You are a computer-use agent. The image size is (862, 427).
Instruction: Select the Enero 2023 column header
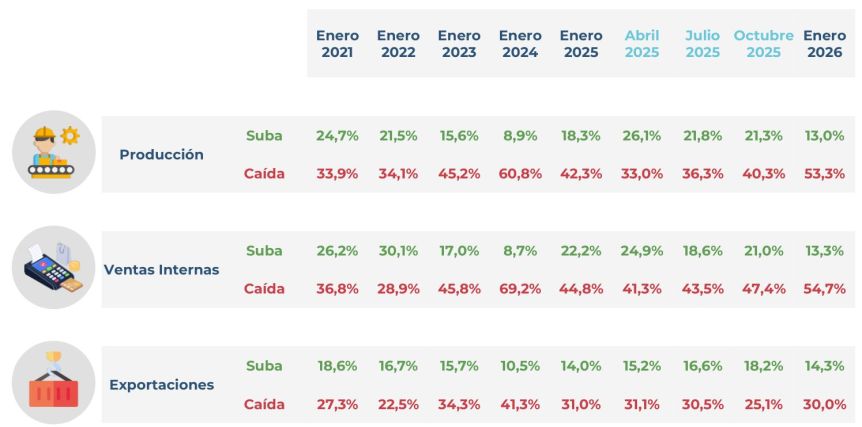pos(459,44)
